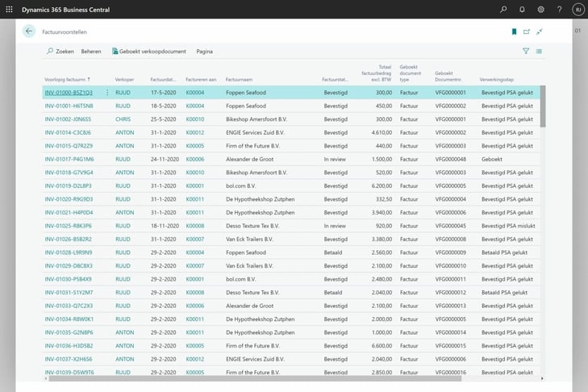This screenshot has height=392, width=588.
Task: Open page in new window icon
Action: click(527, 31)
